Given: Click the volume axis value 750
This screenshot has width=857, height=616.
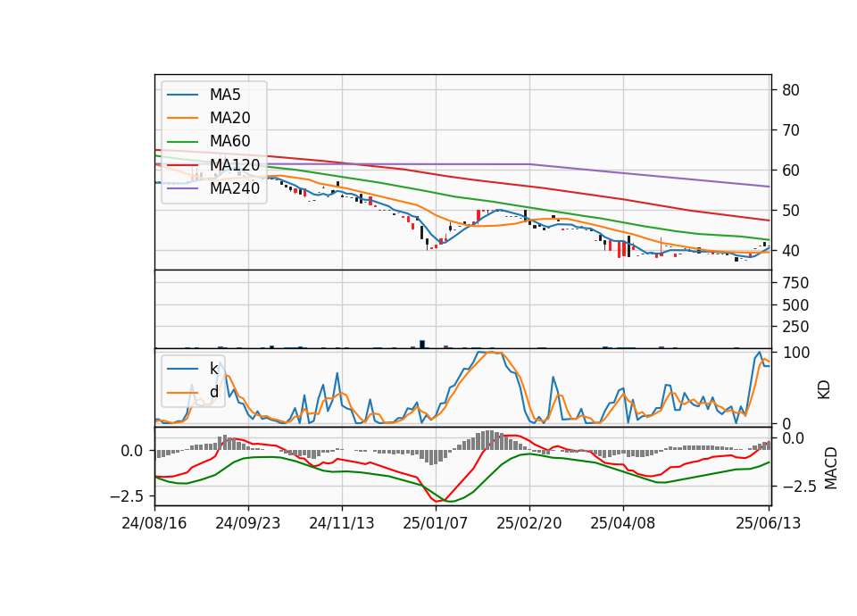Looking at the screenshot, I should click(x=795, y=283).
